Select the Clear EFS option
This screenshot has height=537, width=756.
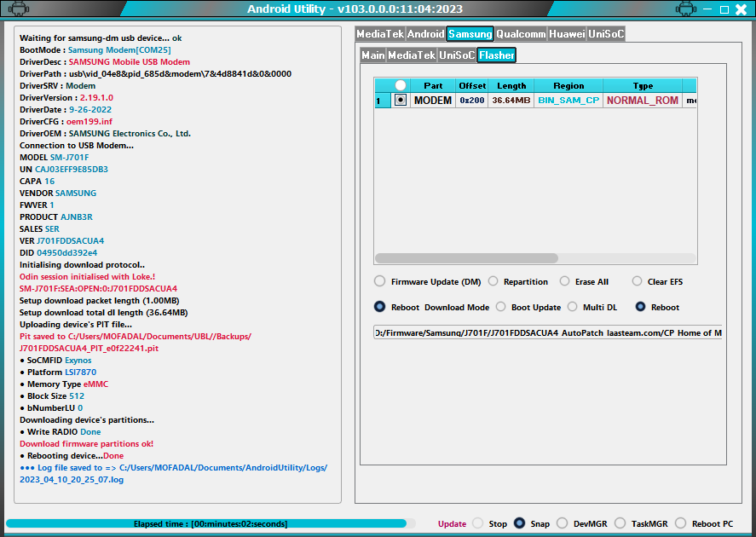click(x=637, y=281)
